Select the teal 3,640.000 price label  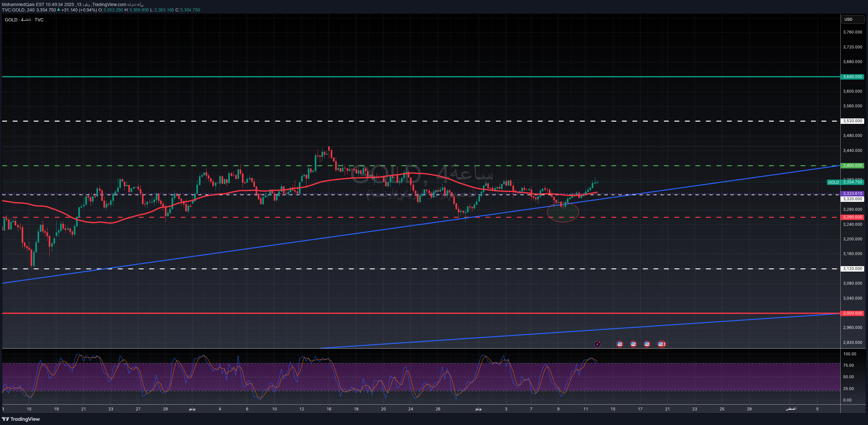[852, 76]
